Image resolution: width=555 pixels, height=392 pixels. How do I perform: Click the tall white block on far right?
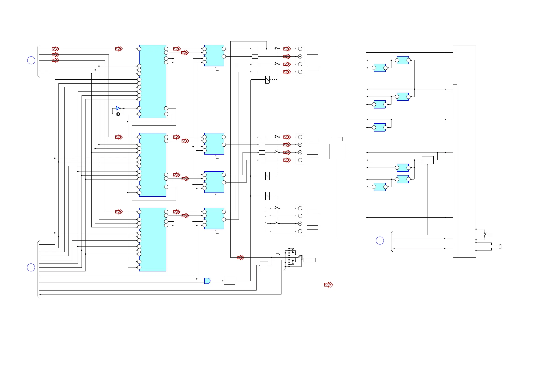tap(466, 151)
